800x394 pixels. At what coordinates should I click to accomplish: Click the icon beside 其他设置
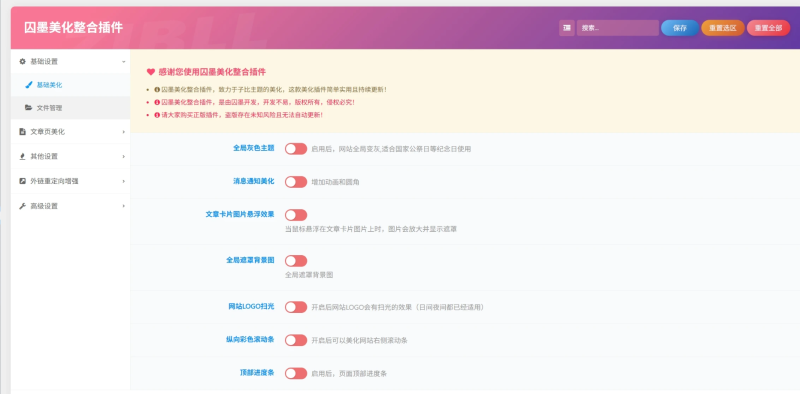pos(22,156)
